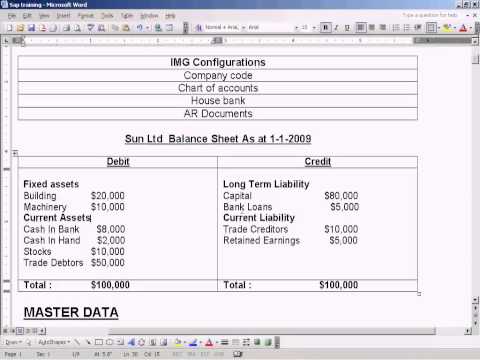Viewport: 480px width, 360px height.
Task: Apply the yellow Highlight color
Action: click(447, 27)
